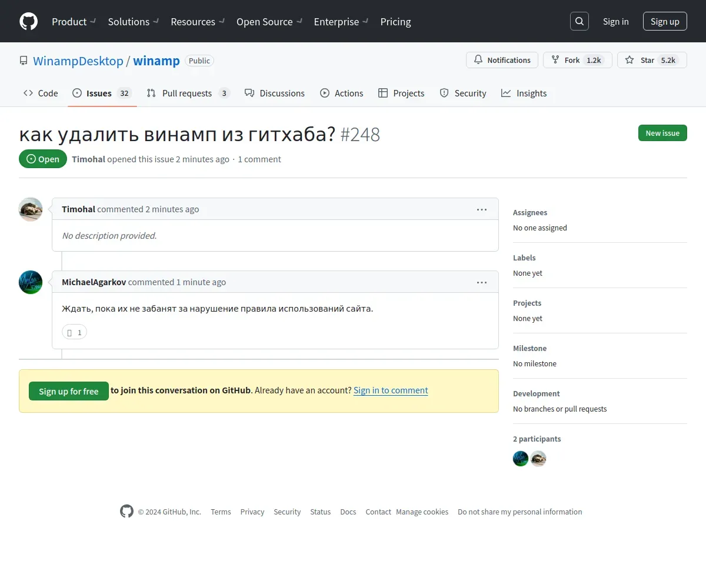Screen dimensions: 706x588
Task: Click the footer GitHub logo
Action: click(126, 512)
